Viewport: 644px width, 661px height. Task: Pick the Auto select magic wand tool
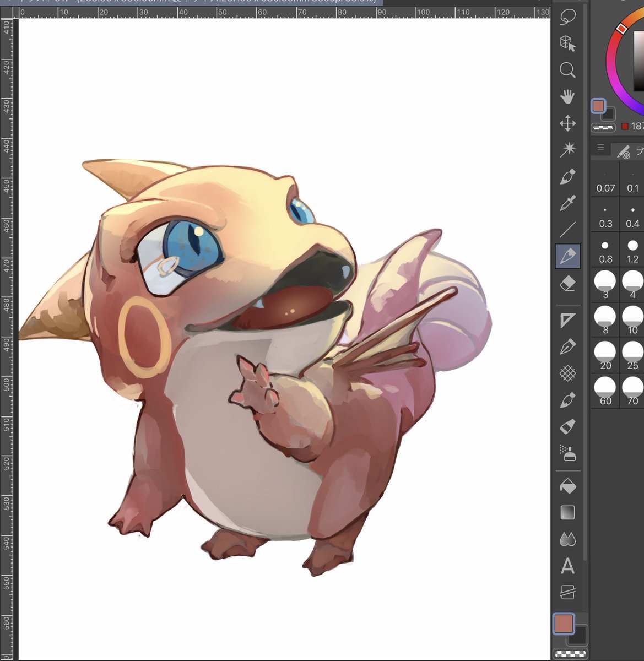(x=567, y=150)
